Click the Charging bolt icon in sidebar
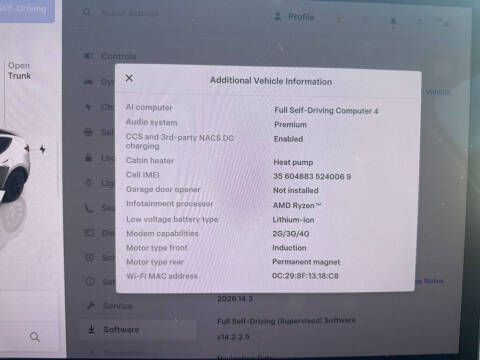Screen dimensions: 480x360 [88, 107]
